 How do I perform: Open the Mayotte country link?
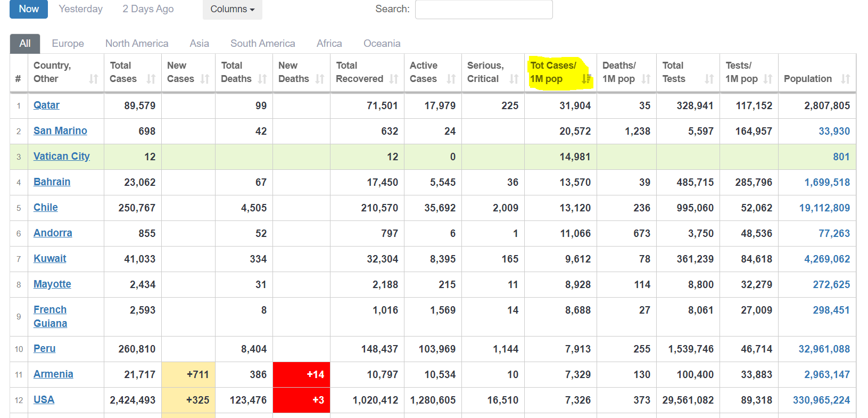point(52,284)
